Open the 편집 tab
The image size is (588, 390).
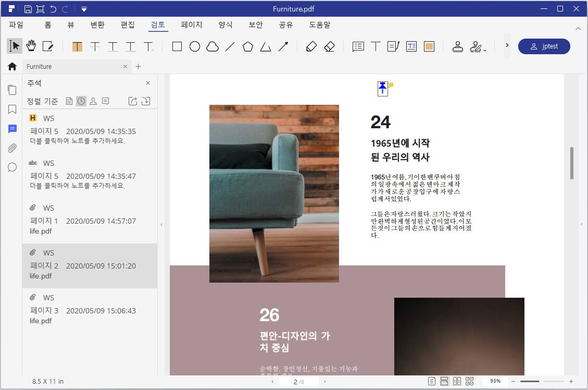pyautogui.click(x=128, y=25)
